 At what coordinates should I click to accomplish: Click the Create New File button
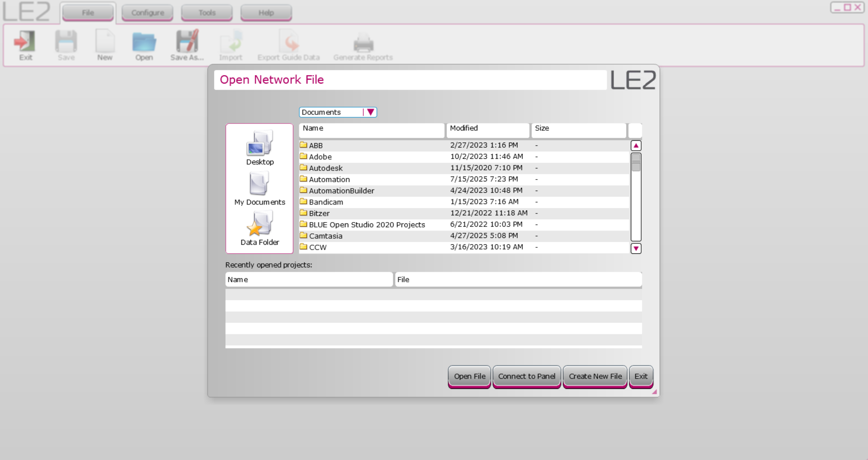(x=595, y=376)
